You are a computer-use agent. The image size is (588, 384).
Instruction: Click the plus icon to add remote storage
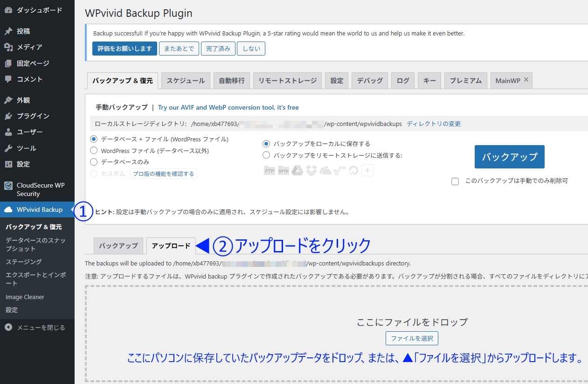pos(367,171)
